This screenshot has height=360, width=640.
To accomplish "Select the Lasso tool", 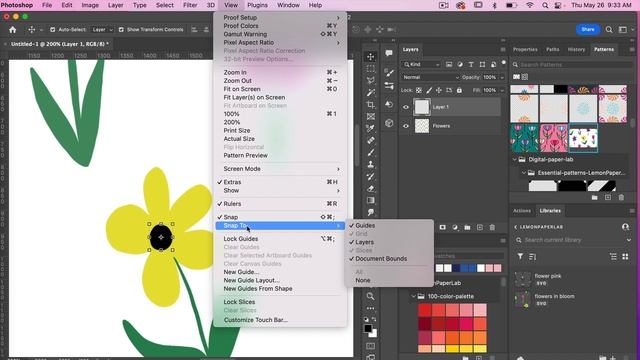I will pyautogui.click(x=371, y=80).
